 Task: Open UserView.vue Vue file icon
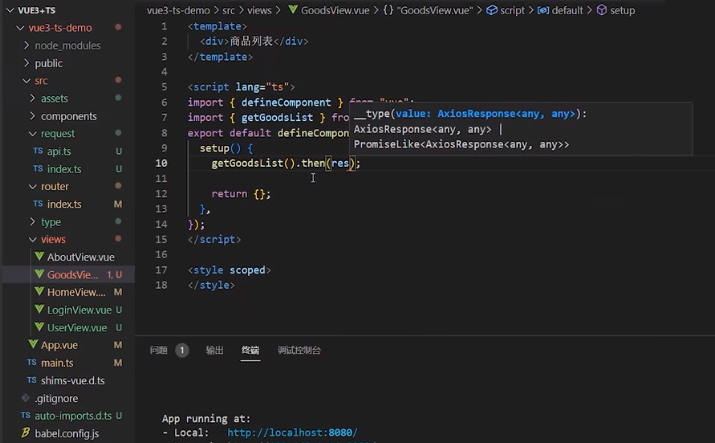coord(40,327)
